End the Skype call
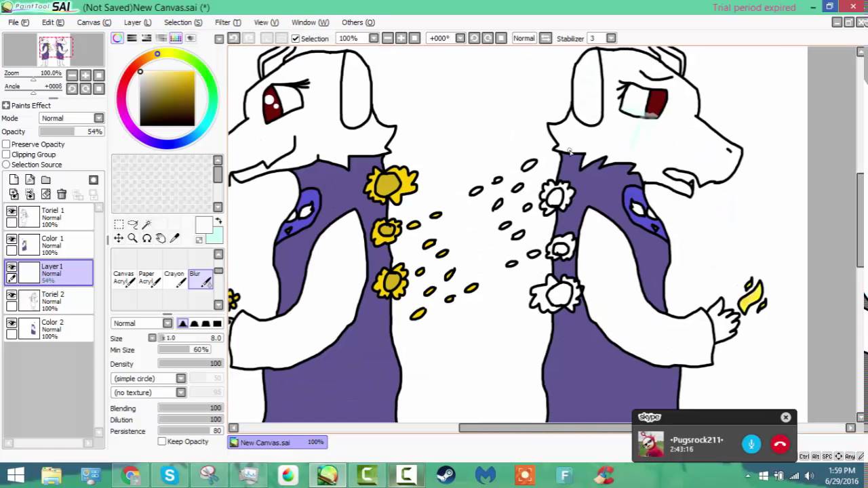The width and height of the screenshot is (868, 488). (780, 445)
